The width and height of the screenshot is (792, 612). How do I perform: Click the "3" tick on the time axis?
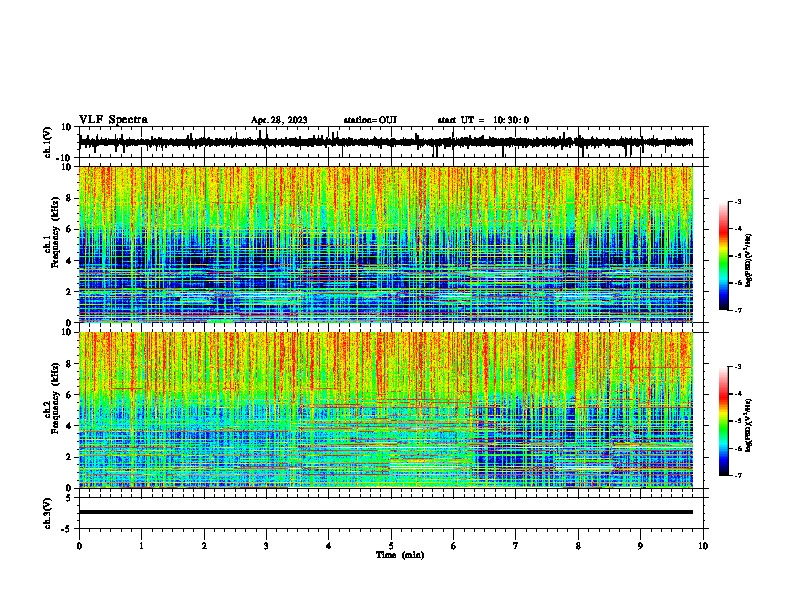pyautogui.click(x=266, y=546)
